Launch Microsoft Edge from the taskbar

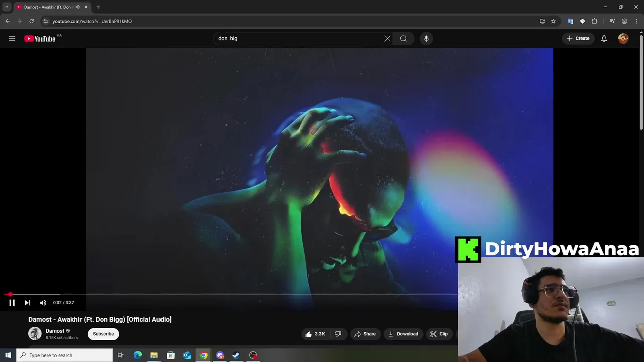pos(137,355)
